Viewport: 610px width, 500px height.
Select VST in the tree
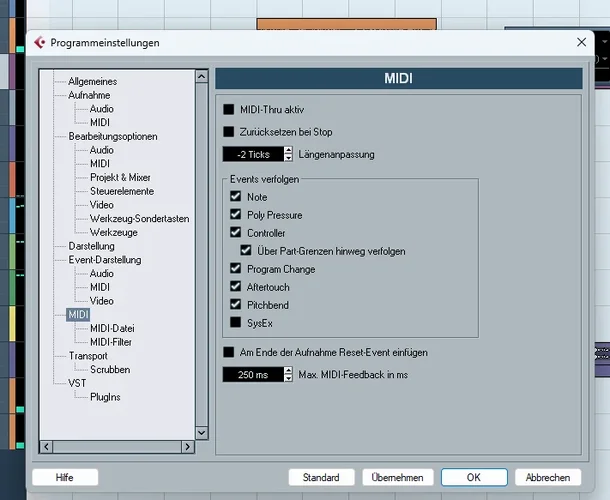point(77,383)
